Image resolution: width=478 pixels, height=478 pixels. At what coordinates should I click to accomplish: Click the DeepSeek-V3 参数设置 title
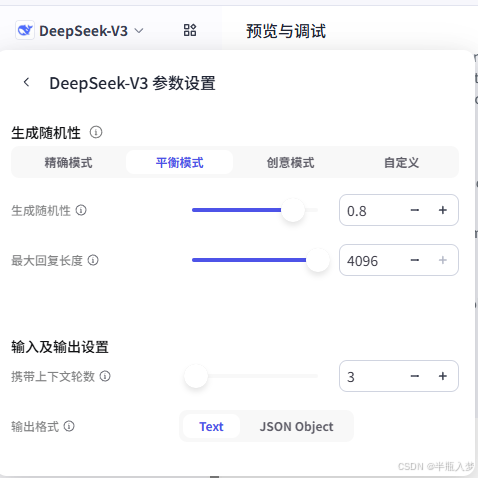pyautogui.click(x=132, y=83)
